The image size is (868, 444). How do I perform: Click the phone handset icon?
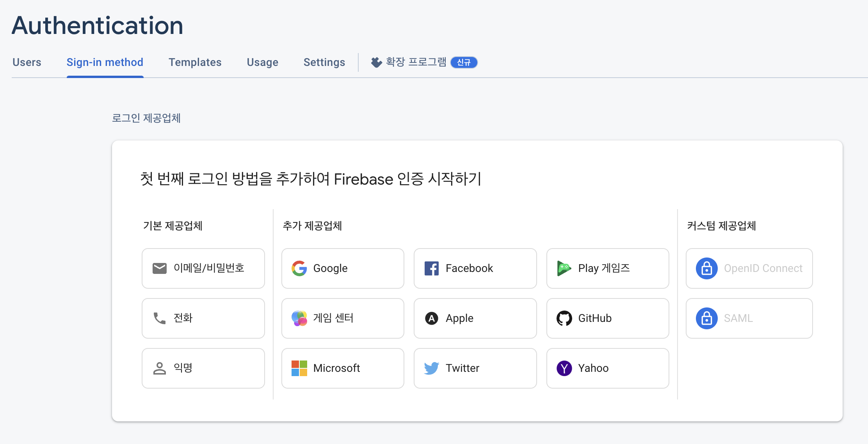(x=159, y=318)
